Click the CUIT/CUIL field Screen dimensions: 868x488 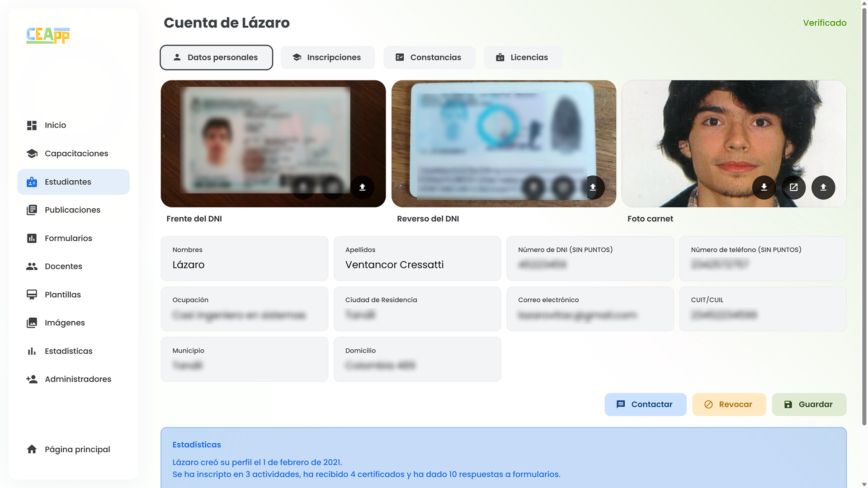point(763,309)
